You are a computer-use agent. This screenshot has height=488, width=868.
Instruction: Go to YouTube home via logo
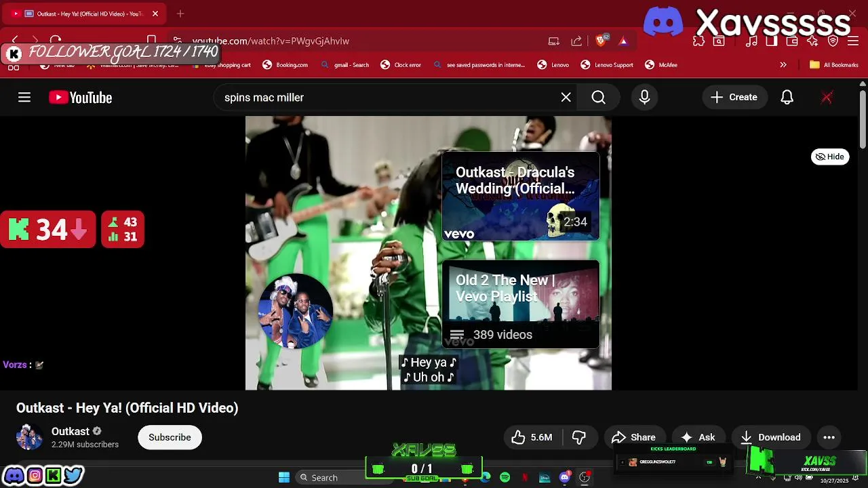[x=80, y=98]
